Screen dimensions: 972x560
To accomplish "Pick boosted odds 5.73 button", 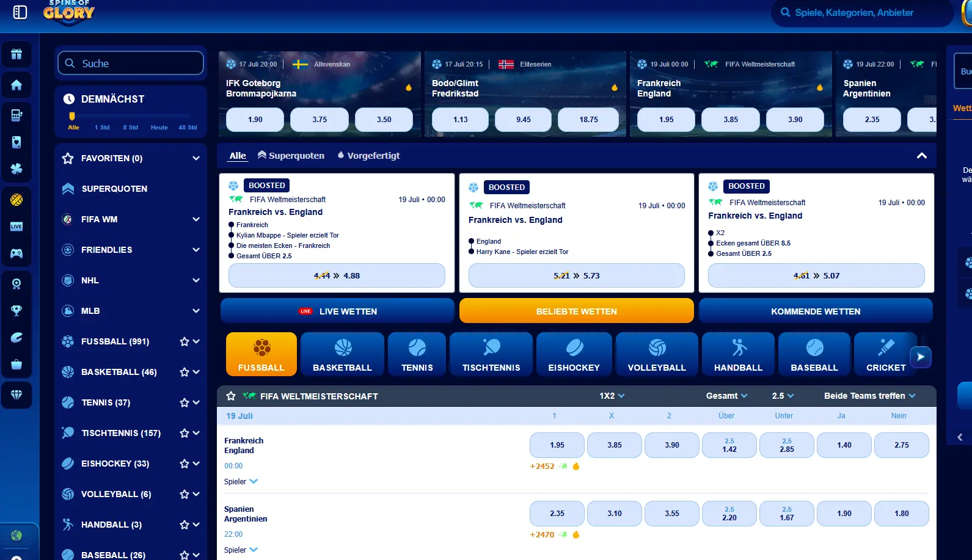I will pyautogui.click(x=577, y=275).
